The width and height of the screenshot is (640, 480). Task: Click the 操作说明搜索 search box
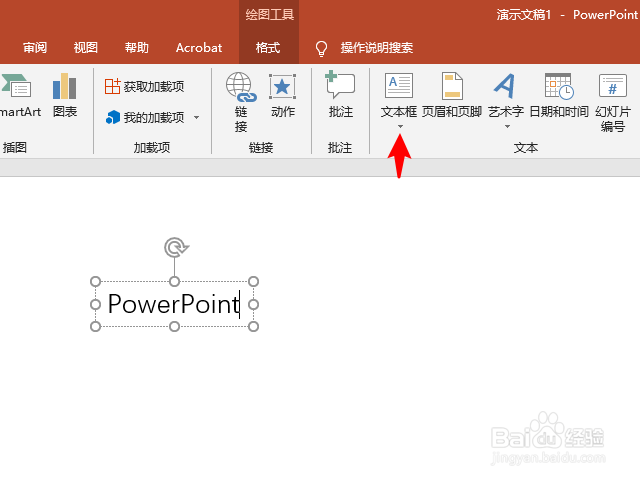(x=377, y=48)
